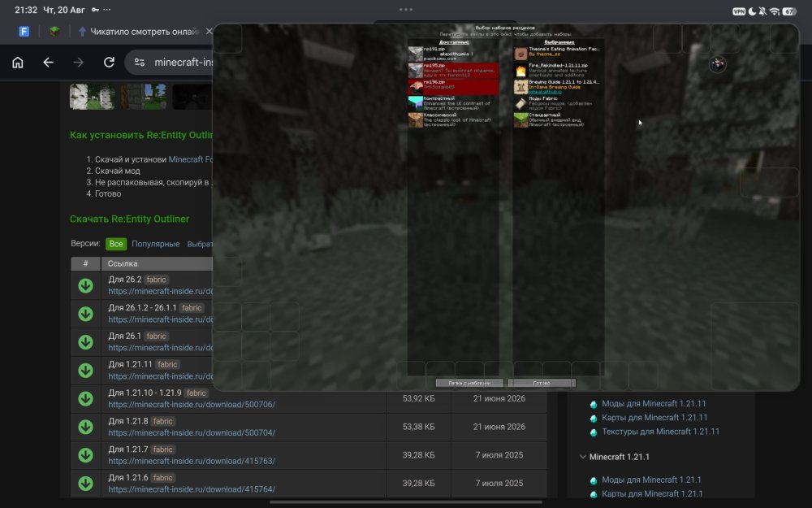
Task: Click the 53,92 КБ size cell
Action: tap(418, 398)
